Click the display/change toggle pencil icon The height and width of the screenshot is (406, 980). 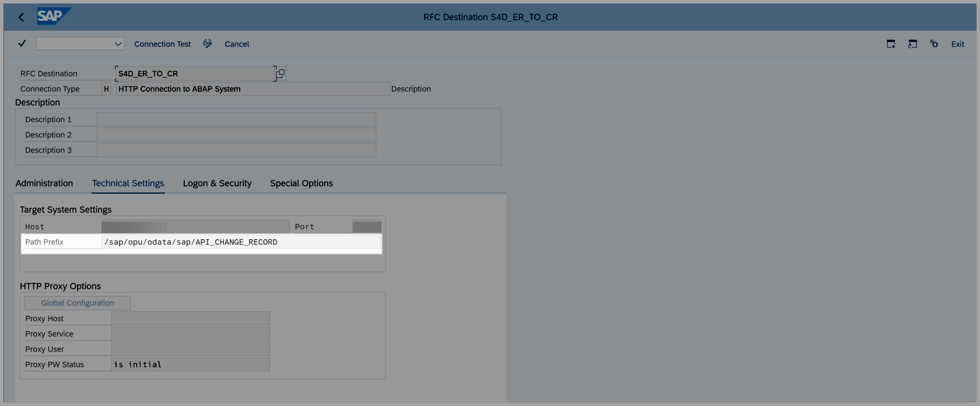coord(207,44)
